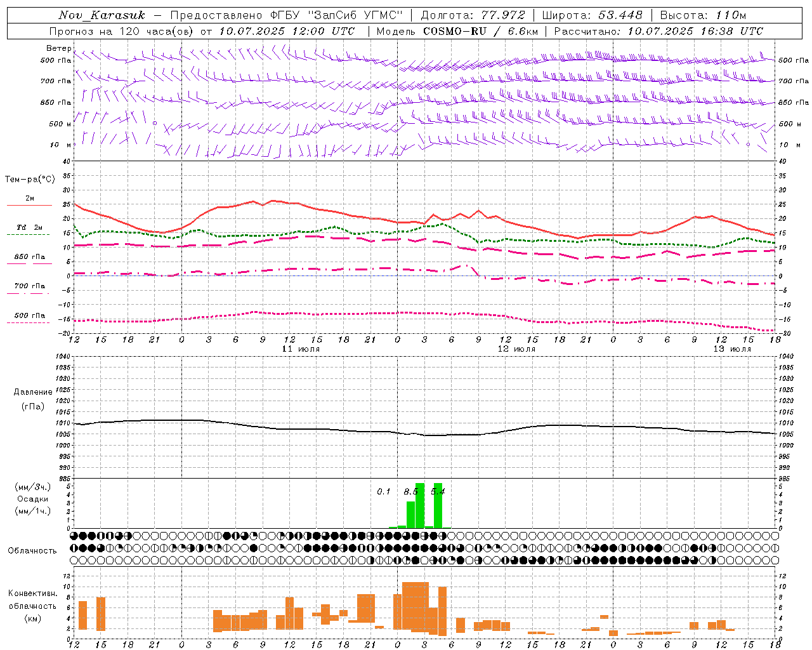Image resolution: width=812 pixels, height=650 pixels.
Task: Click the (мм/3ч.) precipitation unit label
Action: pos(32,487)
